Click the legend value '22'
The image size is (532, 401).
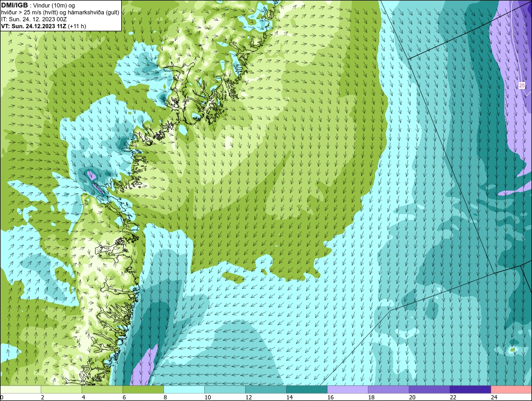(x=453, y=397)
